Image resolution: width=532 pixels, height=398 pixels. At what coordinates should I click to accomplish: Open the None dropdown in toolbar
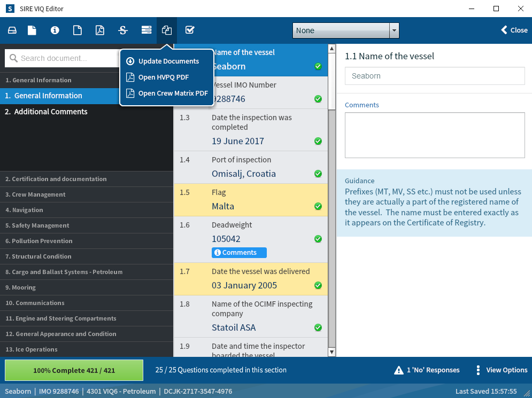click(346, 30)
